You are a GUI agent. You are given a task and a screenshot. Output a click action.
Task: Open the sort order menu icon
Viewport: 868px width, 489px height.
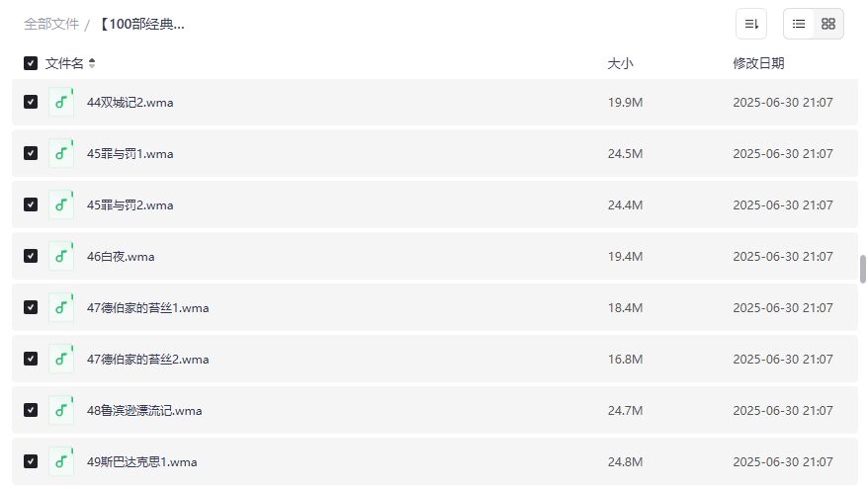[x=751, y=24]
